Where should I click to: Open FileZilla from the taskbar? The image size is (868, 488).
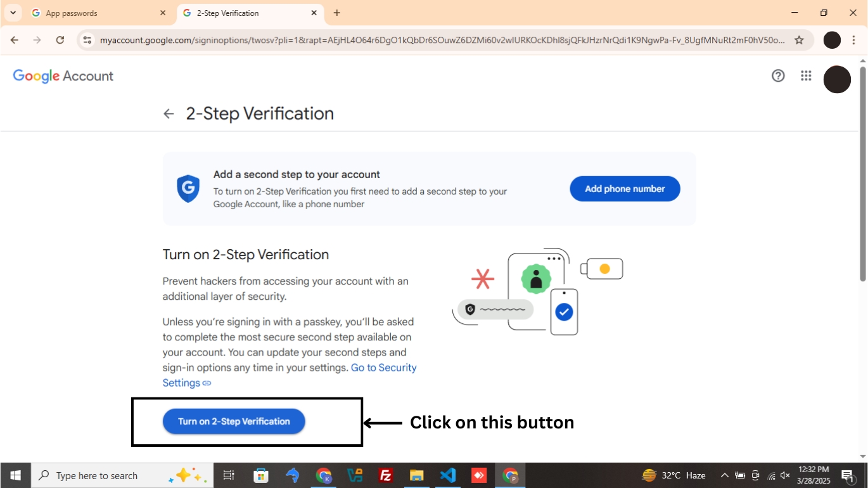[x=385, y=475]
